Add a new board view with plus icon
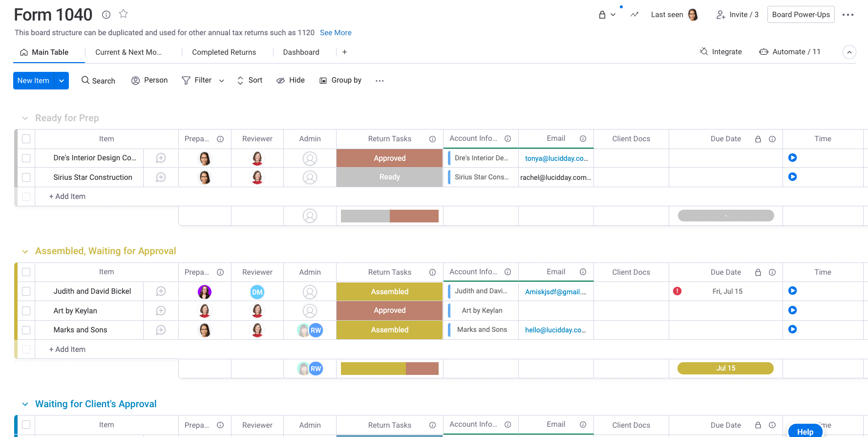The height and width of the screenshot is (437, 868). [344, 52]
